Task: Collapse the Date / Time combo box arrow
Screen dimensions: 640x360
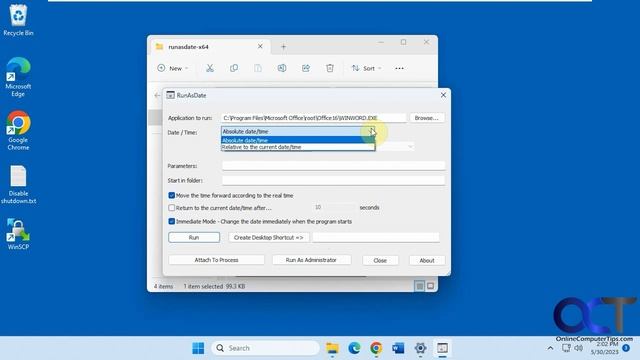Action: tap(371, 131)
